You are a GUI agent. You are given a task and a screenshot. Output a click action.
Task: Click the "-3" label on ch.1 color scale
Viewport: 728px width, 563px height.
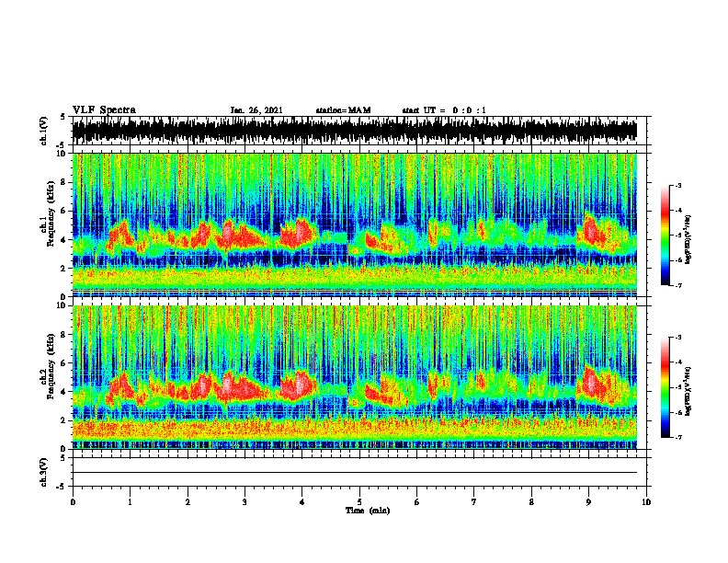pos(677,186)
